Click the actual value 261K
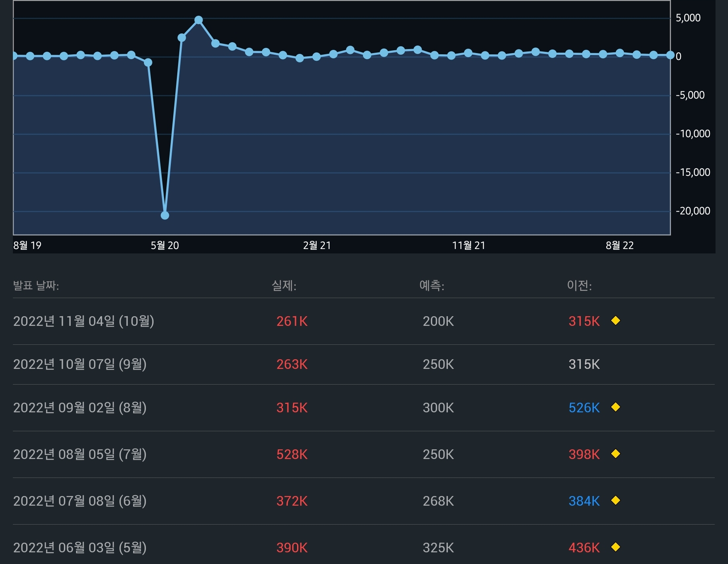Screen dimensions: 728x564 (x=292, y=321)
